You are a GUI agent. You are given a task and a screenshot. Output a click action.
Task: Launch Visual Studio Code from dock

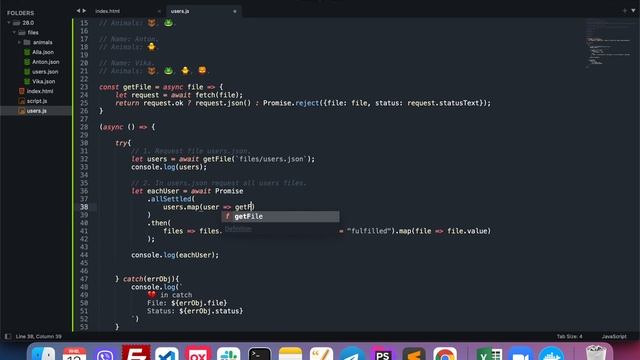coord(167,353)
